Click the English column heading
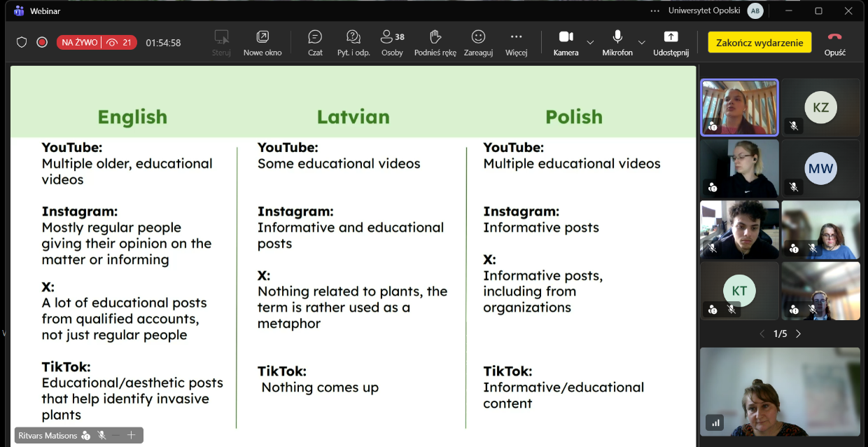The image size is (868, 447). point(132,116)
